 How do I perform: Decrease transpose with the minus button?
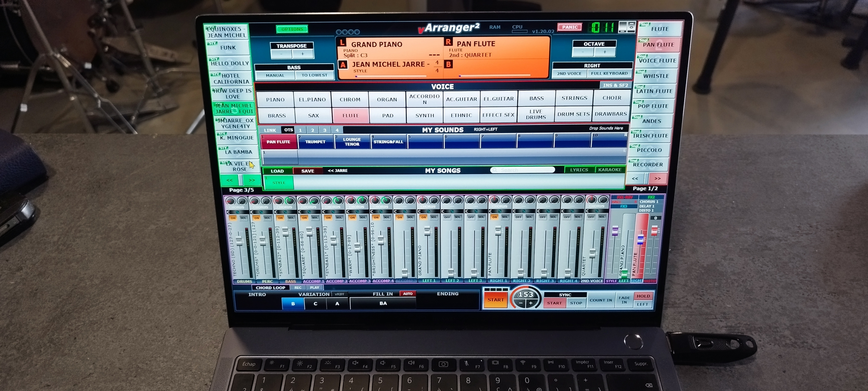(281, 54)
